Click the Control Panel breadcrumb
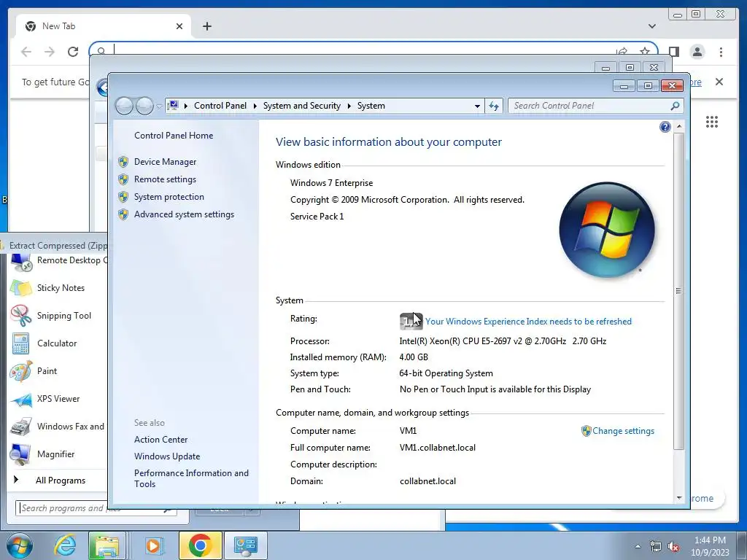Viewport: 747px width, 560px height. [220, 106]
